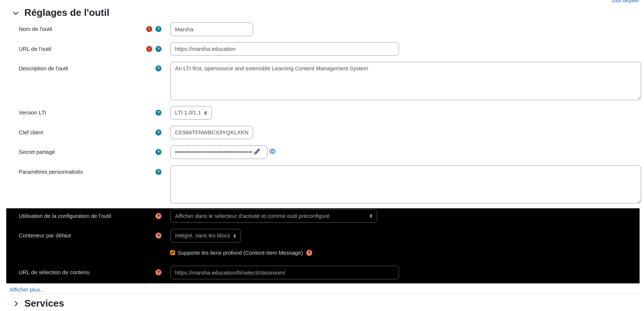
Task: Click Afficher plus link
Action: pyautogui.click(x=27, y=290)
